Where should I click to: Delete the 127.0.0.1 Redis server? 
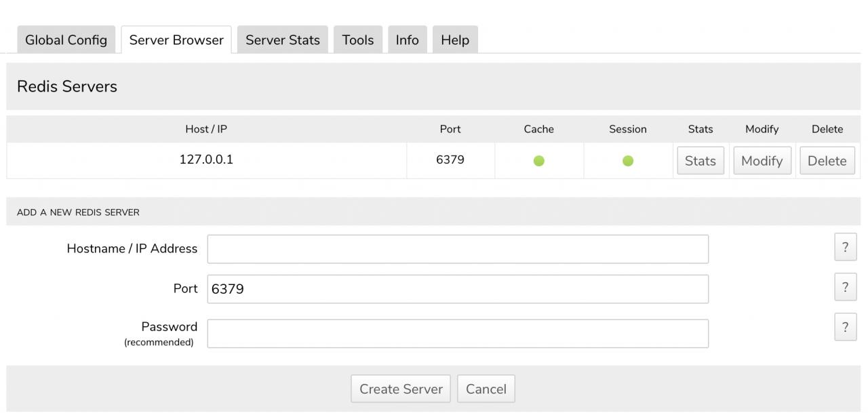point(827,161)
